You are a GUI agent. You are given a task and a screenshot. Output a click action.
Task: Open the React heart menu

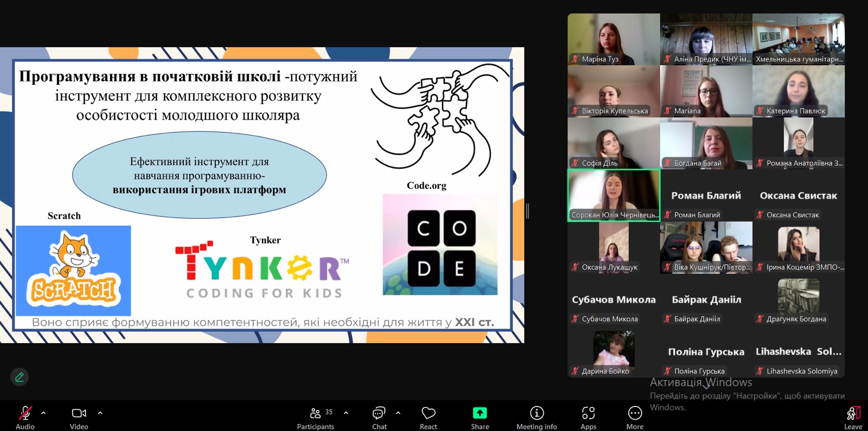click(x=429, y=417)
